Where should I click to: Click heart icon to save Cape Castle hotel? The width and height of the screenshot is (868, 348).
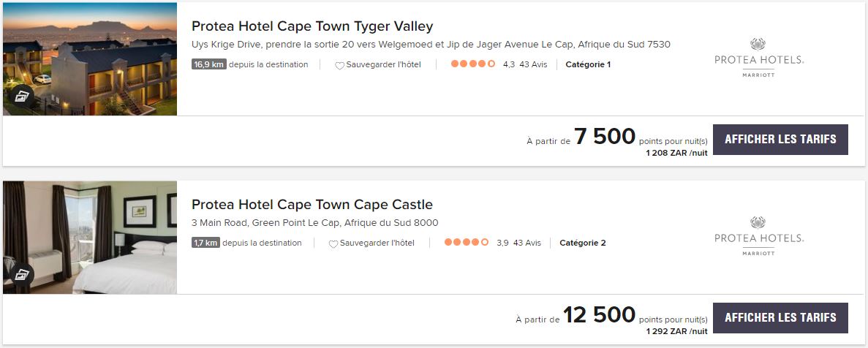pos(333,244)
